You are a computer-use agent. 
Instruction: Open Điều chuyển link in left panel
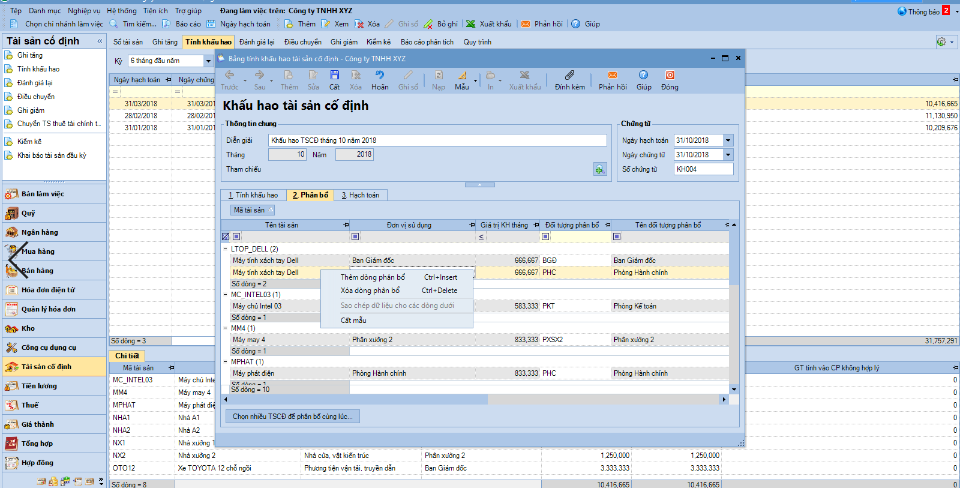36,96
